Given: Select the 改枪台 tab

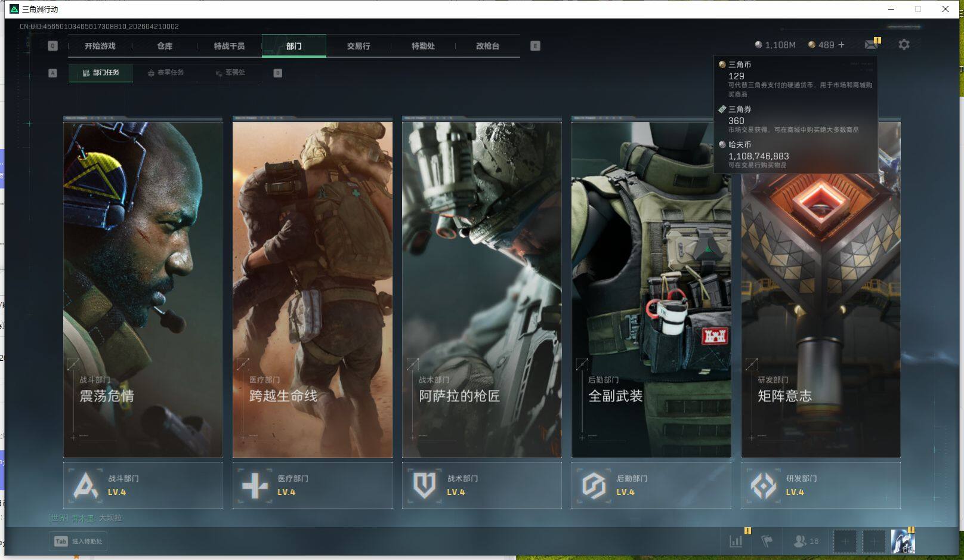Looking at the screenshot, I should pyautogui.click(x=487, y=46).
